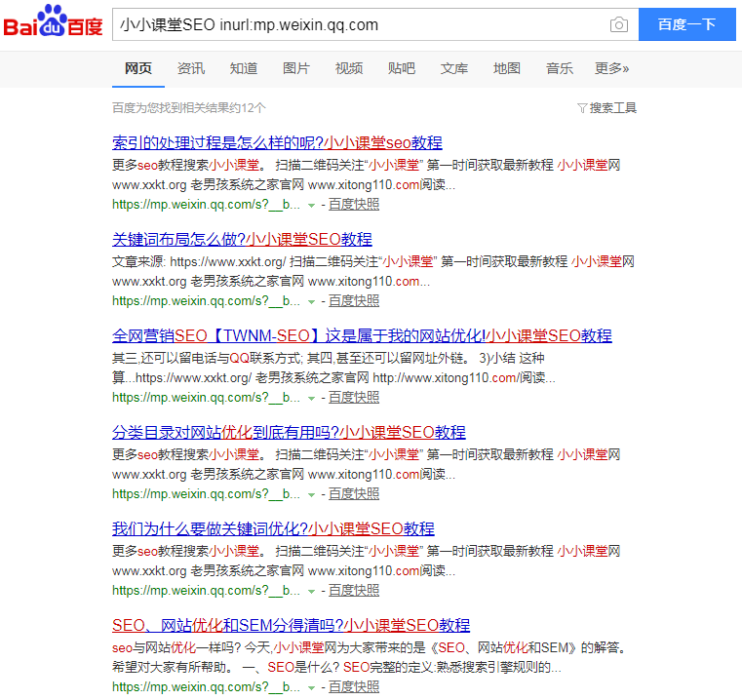Expand the 更多» menu
The width and height of the screenshot is (742, 700).
[x=611, y=68]
